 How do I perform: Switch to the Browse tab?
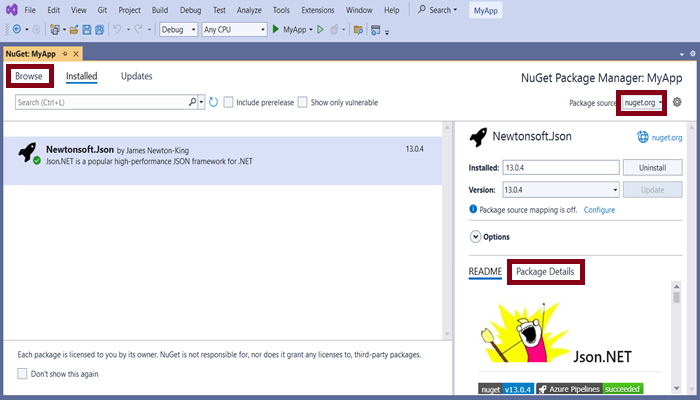[29, 76]
